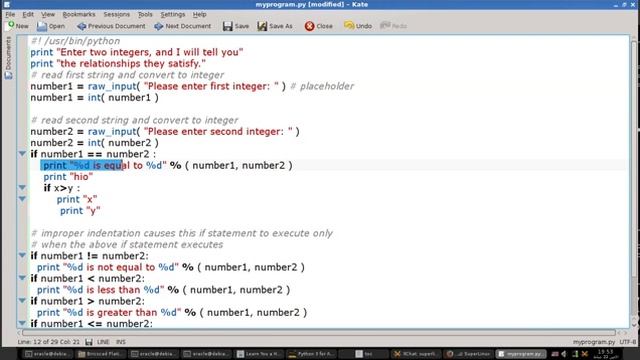
Task: Click the orange X tray icon
Action: point(584,354)
